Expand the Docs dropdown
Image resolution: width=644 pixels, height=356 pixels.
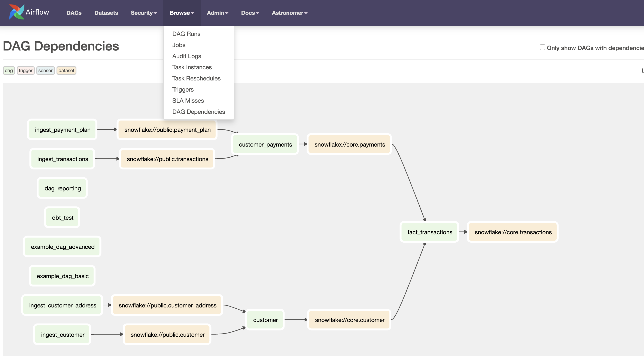tap(250, 13)
